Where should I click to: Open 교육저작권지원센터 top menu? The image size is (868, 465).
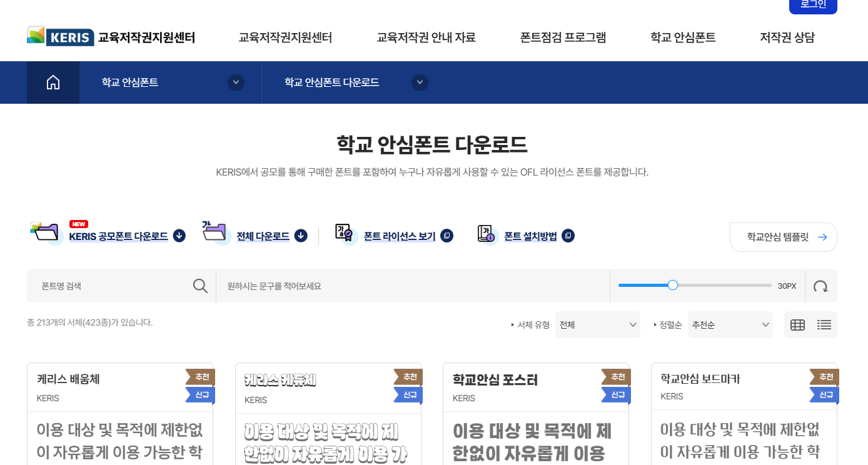285,37
